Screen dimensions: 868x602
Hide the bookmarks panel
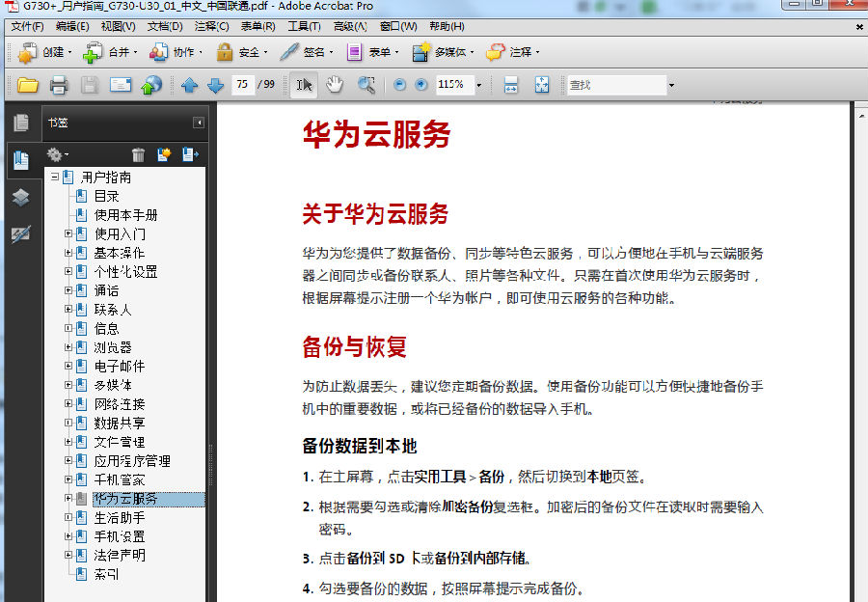click(x=198, y=123)
